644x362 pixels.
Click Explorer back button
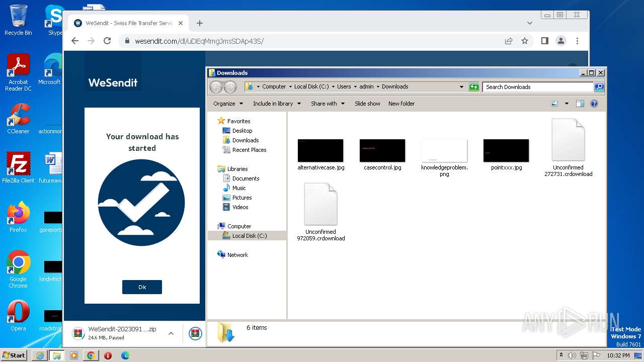[216, 87]
